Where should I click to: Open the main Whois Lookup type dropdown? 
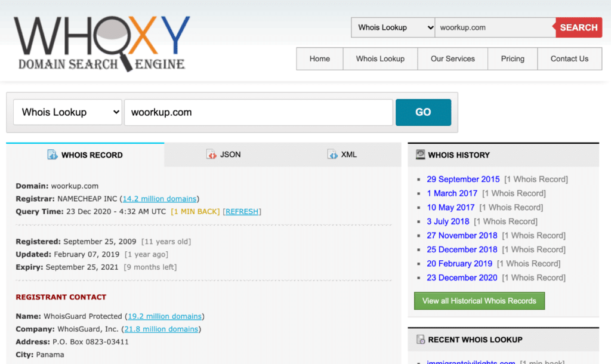(68, 112)
